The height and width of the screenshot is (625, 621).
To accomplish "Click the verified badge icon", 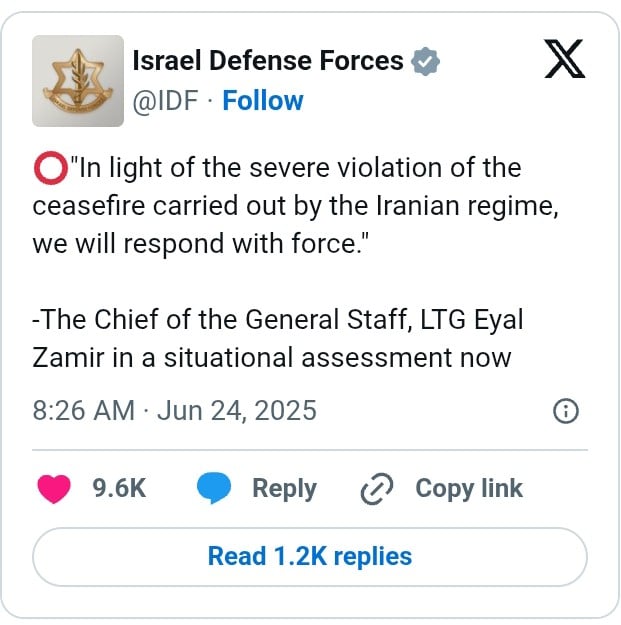I will [425, 61].
